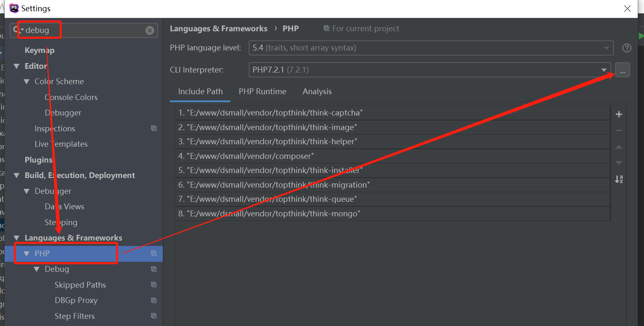Collapse the Editor tree node
This screenshot has width=644, height=326.
pyautogui.click(x=17, y=66)
